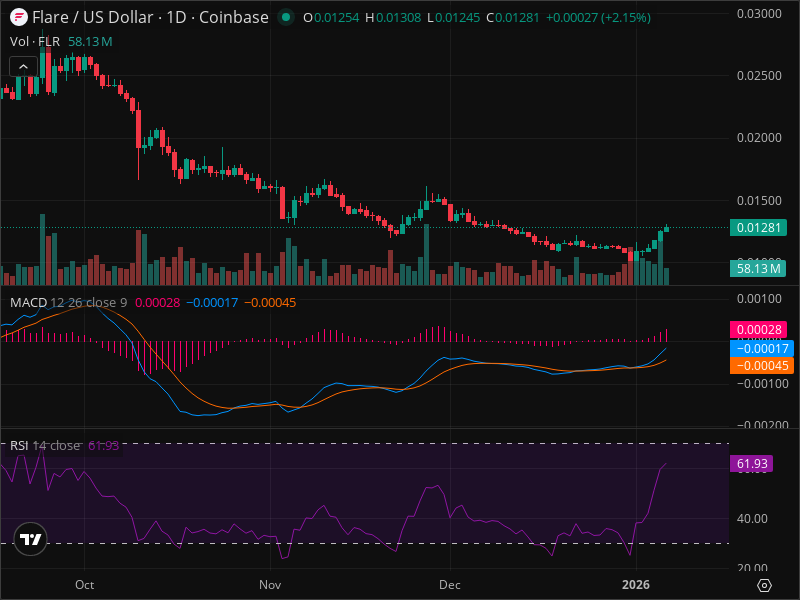Click the purple 61.93 RSI value label
This screenshot has height=600, width=800.
pos(752,464)
